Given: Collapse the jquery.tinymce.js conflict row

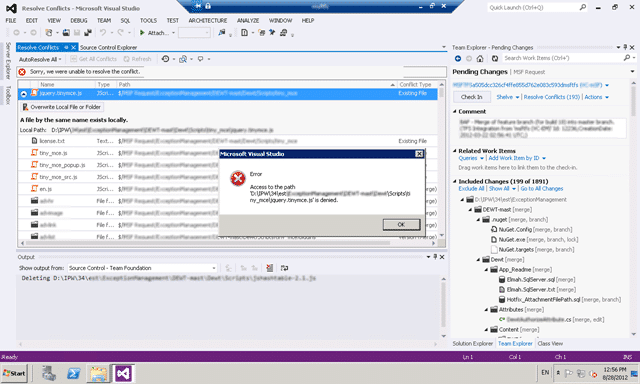Looking at the screenshot, I should coord(24,94).
